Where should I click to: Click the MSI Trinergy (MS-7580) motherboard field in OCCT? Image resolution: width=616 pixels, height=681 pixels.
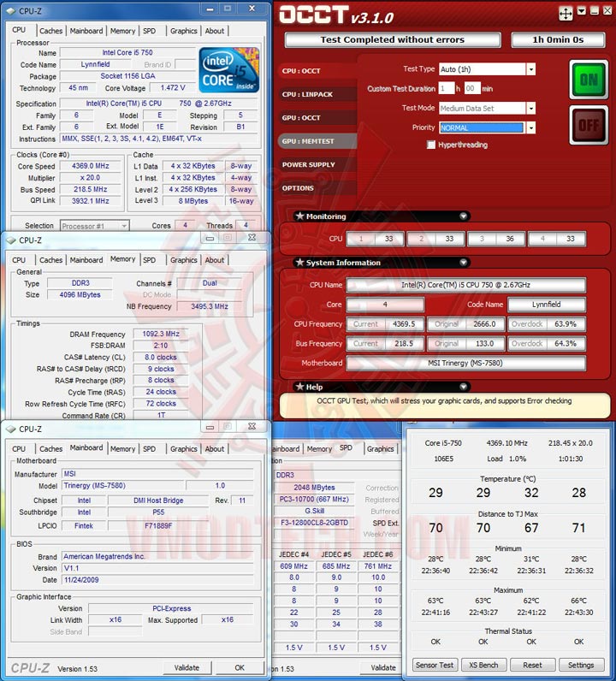pyautogui.click(x=465, y=363)
